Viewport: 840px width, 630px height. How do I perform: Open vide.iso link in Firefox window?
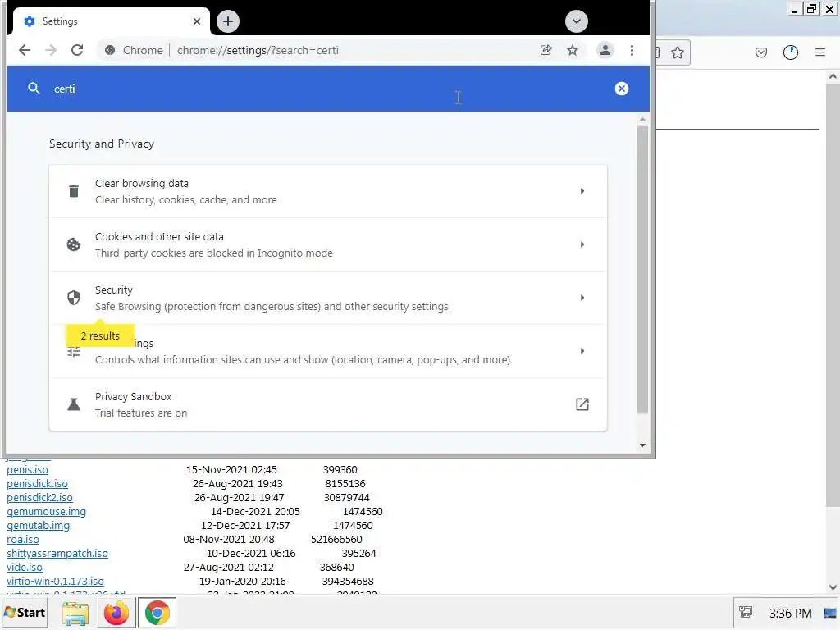pyautogui.click(x=24, y=568)
